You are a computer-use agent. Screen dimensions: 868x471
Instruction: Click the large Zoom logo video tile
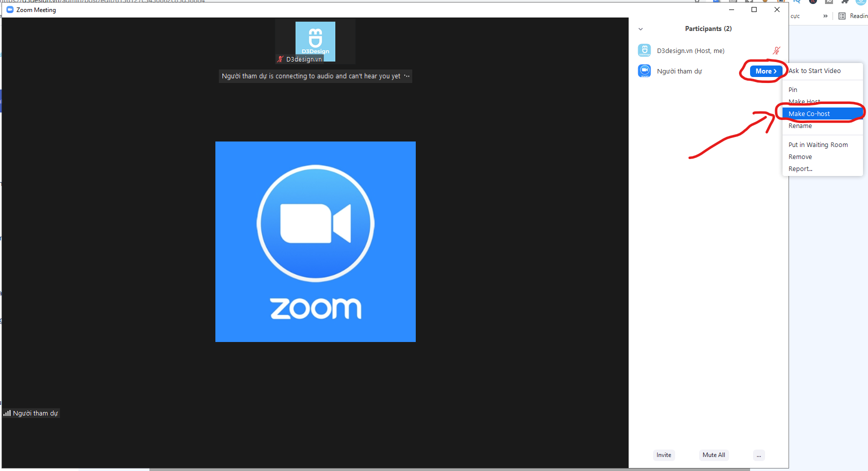pos(315,241)
